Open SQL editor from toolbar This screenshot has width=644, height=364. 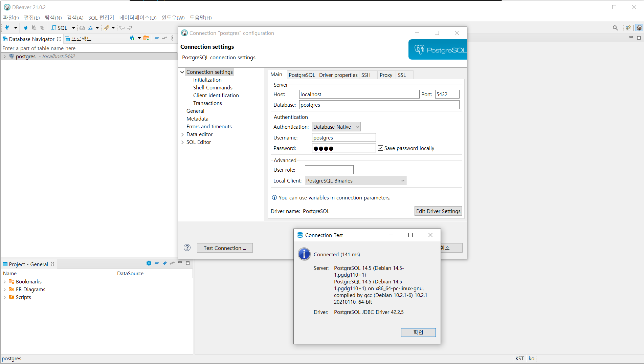tap(60, 28)
